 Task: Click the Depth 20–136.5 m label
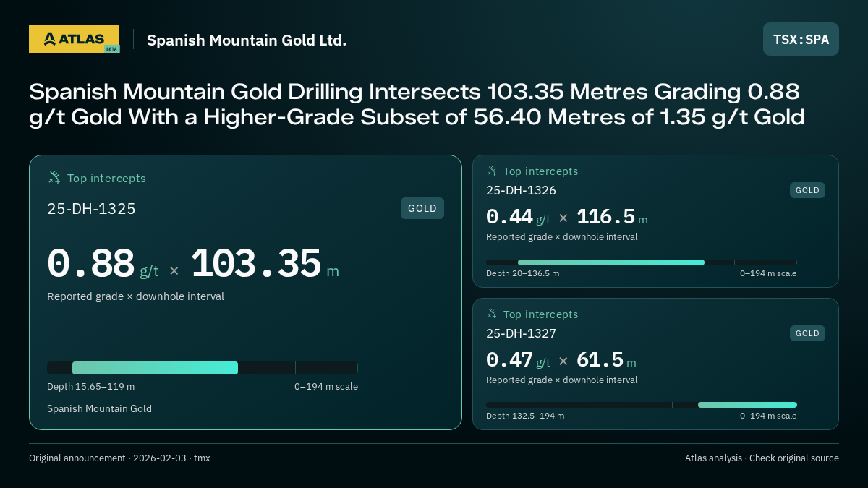click(522, 273)
